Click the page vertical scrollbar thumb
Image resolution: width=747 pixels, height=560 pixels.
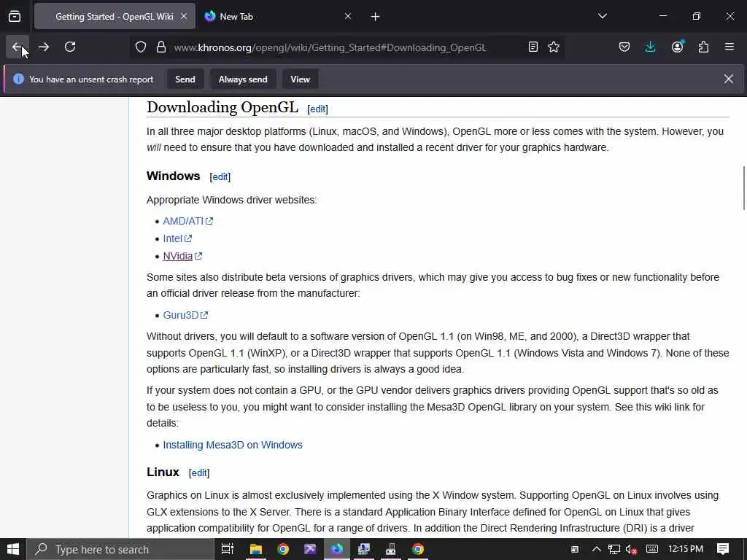(743, 187)
